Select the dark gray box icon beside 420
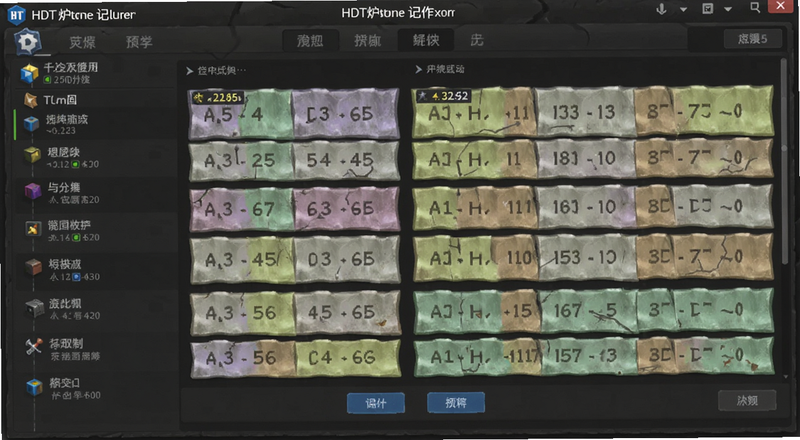 pos(35,307)
